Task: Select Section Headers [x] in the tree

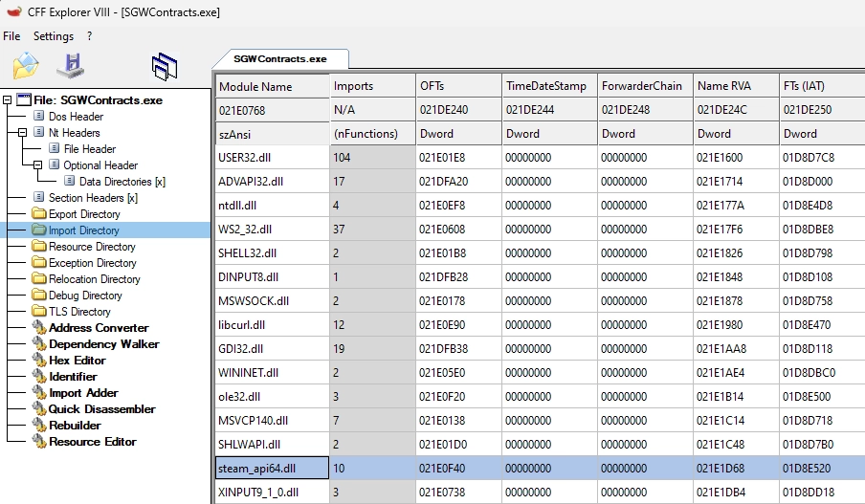Action: tap(93, 197)
